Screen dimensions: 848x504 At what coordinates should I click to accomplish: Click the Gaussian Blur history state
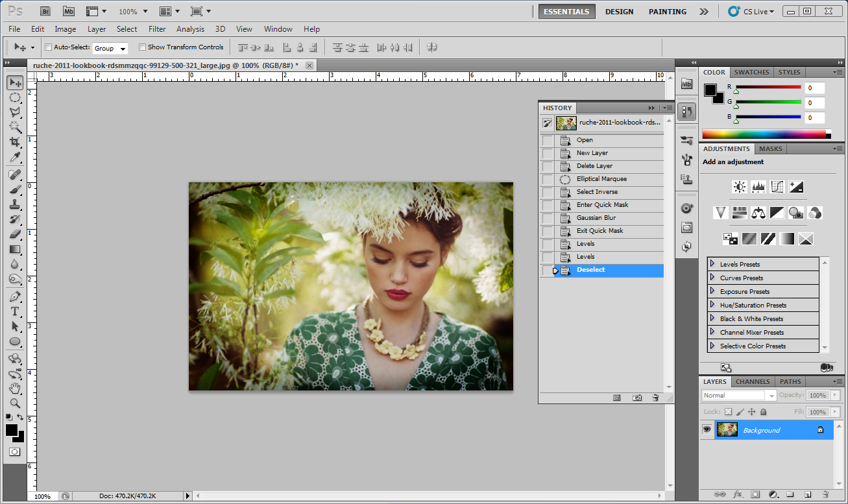pyautogui.click(x=596, y=218)
